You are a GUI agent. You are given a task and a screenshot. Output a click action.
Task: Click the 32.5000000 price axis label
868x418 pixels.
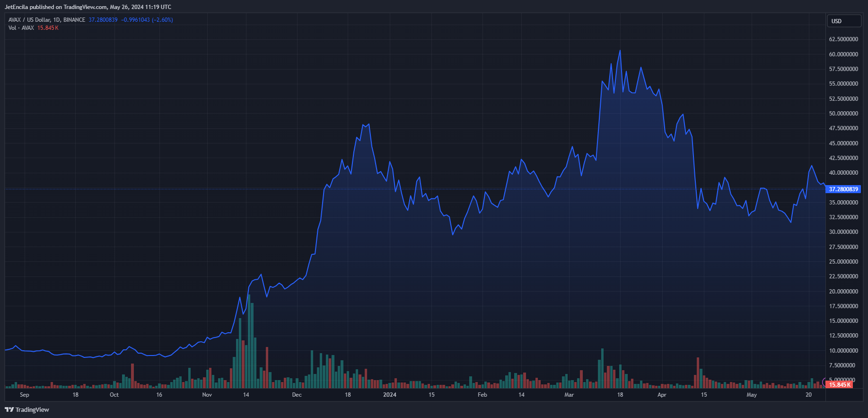(x=843, y=217)
